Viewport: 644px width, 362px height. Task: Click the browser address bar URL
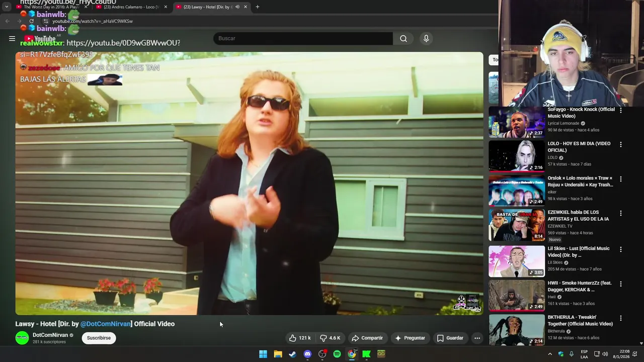pos(93,21)
